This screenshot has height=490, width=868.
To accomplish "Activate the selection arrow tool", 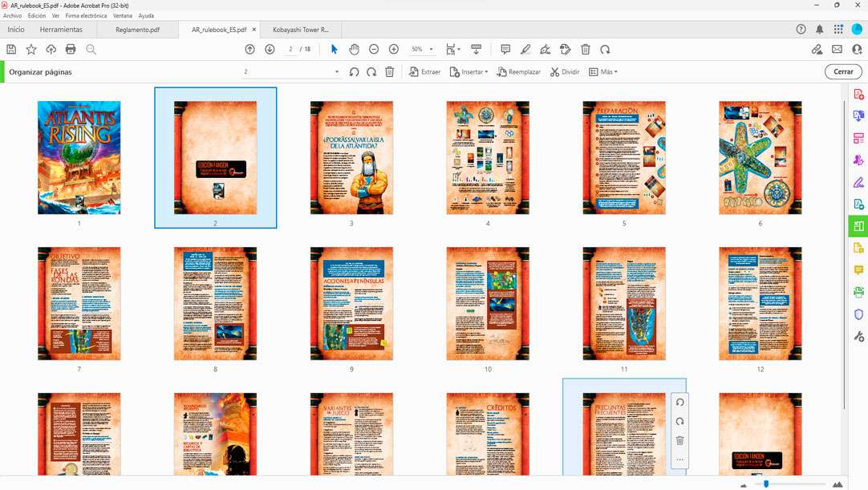I will pos(334,49).
